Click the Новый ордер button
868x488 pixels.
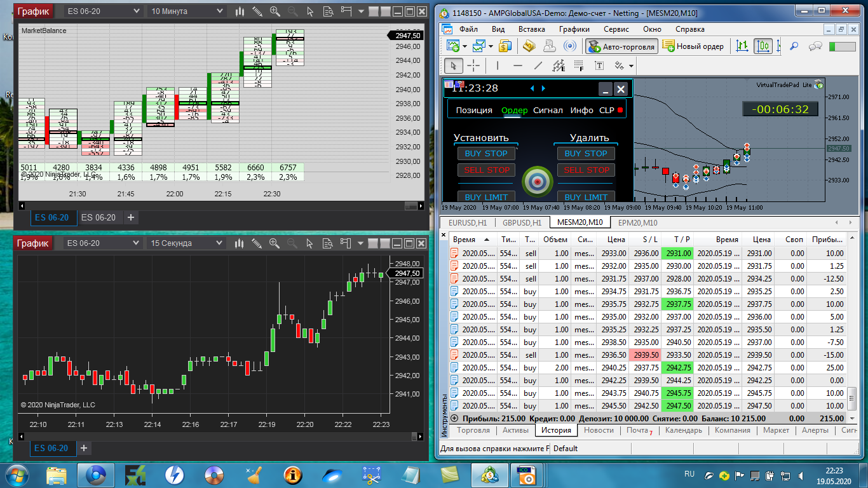[x=693, y=46]
